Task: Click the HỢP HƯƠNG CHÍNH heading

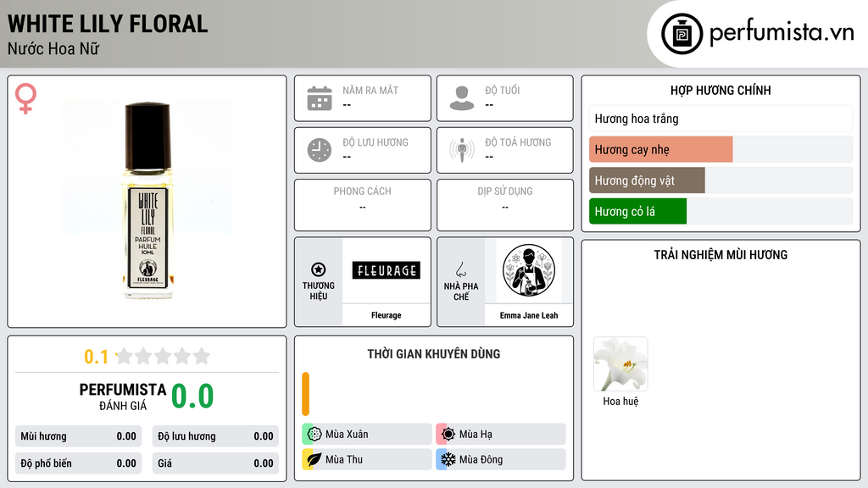Action: pyautogui.click(x=721, y=90)
